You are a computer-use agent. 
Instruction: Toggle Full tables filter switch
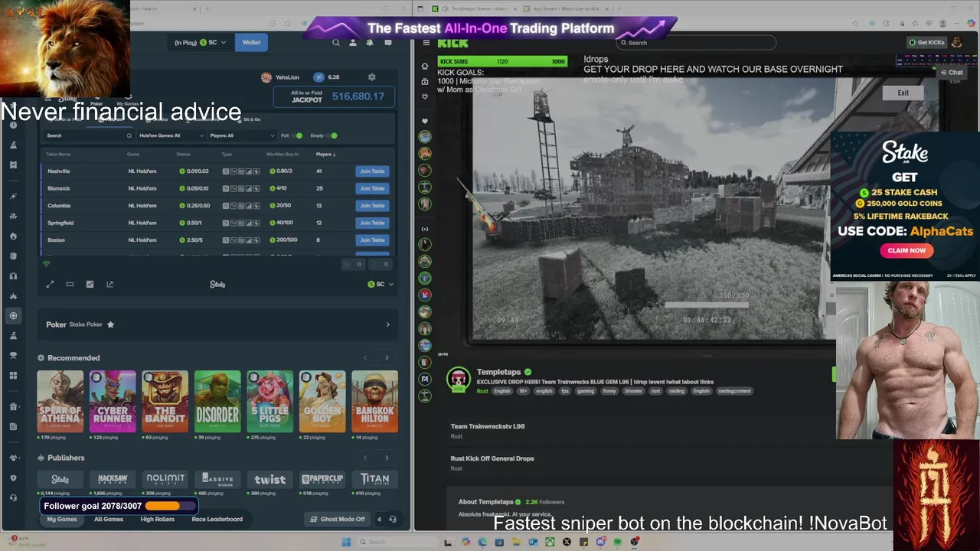(297, 135)
